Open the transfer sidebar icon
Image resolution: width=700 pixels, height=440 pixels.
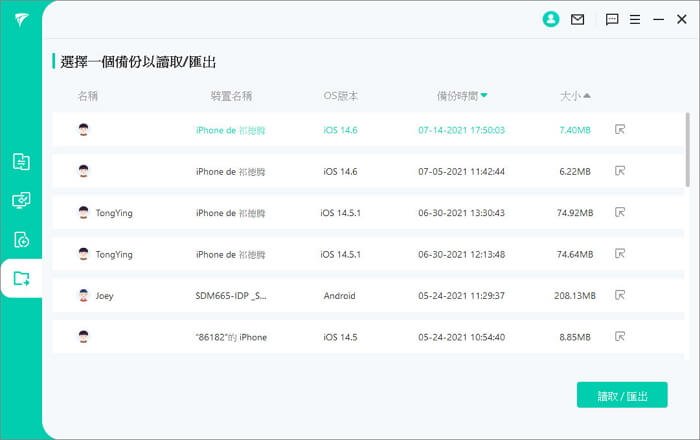[21, 162]
